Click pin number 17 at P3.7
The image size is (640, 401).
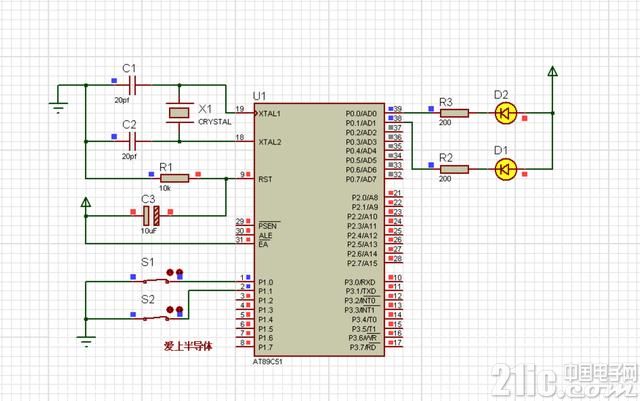click(398, 343)
